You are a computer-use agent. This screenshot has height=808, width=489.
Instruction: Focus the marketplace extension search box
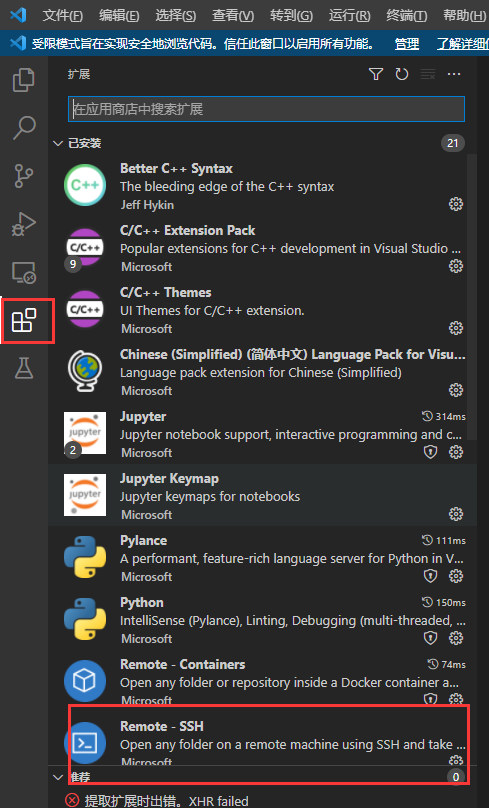pos(266,109)
